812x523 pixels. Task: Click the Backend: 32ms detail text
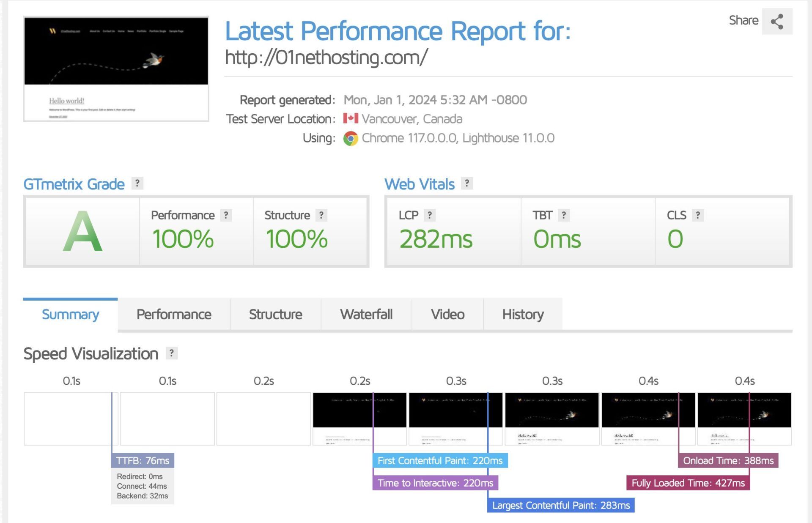pyautogui.click(x=143, y=496)
